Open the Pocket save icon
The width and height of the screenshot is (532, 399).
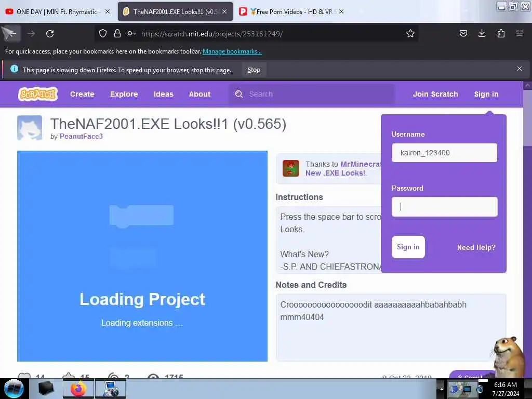463,33
